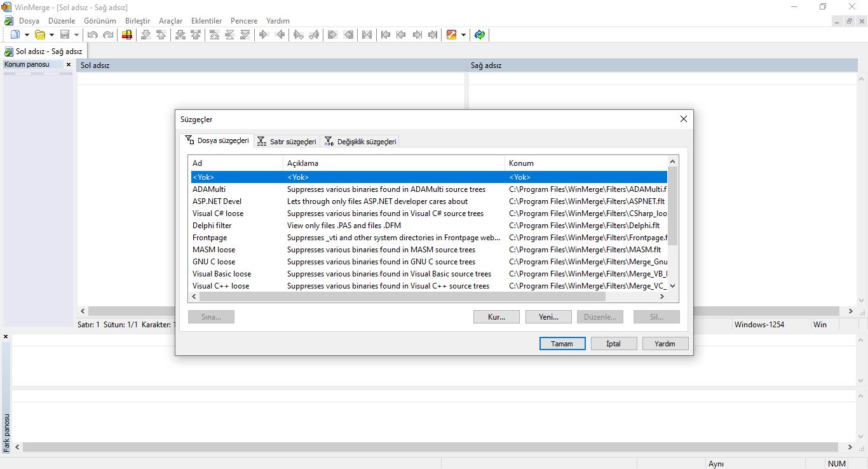Viewport: 868px width, 469px height.
Task: Switch to the Değişiklik süzgeçleri tab
Action: click(360, 141)
